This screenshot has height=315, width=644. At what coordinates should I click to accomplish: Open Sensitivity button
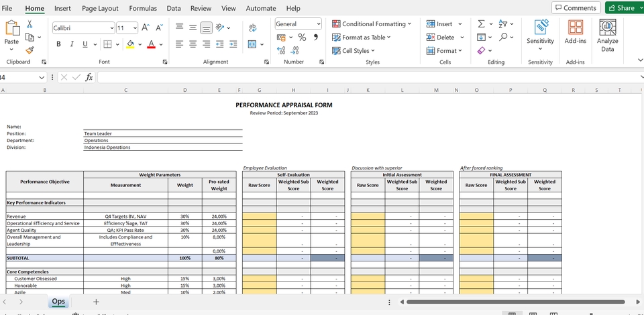tap(541, 36)
